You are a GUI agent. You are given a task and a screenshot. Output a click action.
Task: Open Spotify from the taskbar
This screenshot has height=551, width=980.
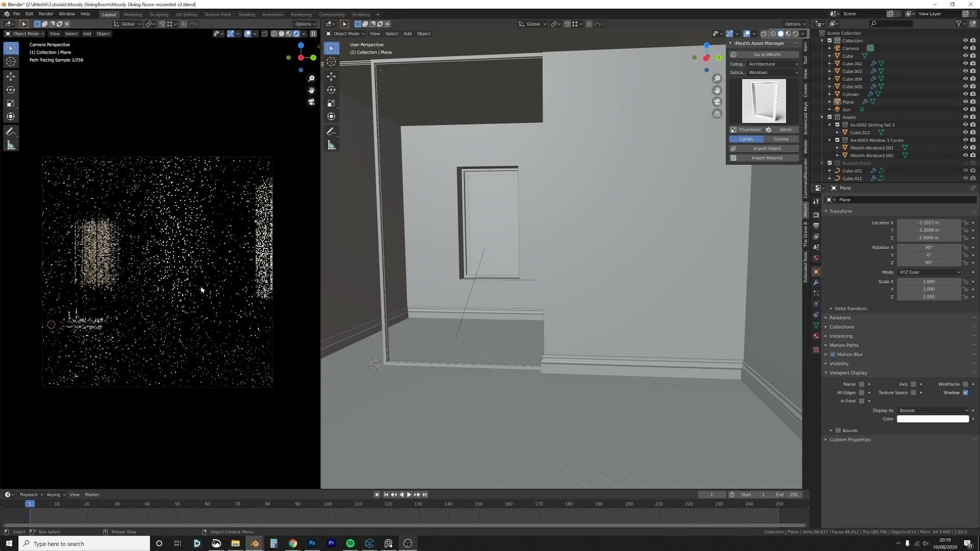[x=350, y=543]
